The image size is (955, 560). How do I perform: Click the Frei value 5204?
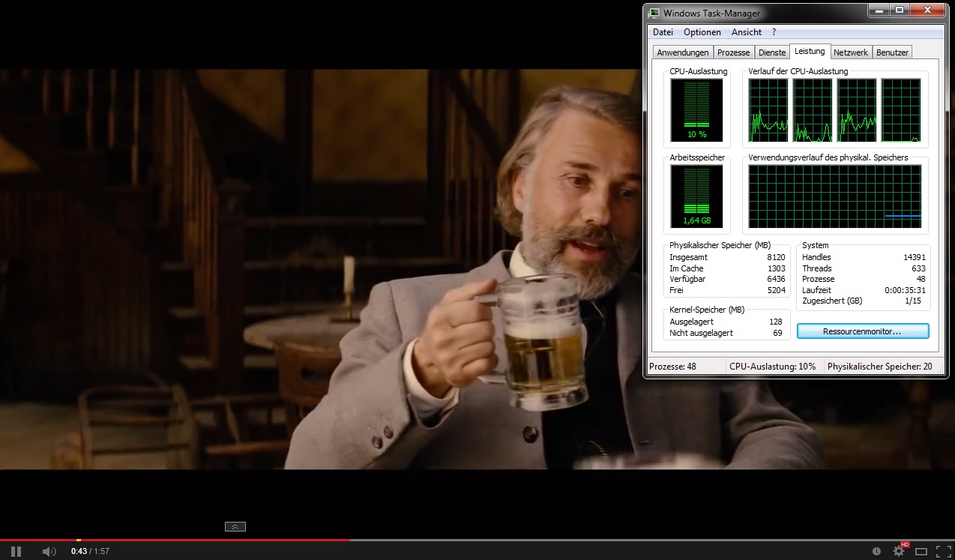[776, 290]
